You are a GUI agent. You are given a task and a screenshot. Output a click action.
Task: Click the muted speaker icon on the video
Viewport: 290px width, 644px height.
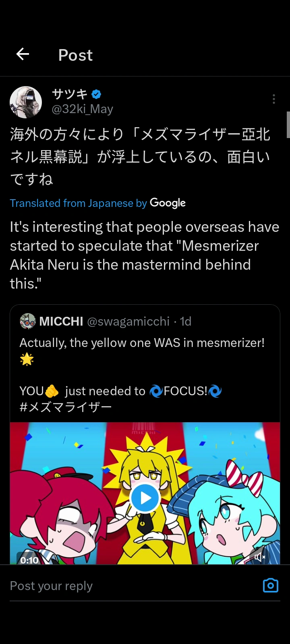point(260,557)
